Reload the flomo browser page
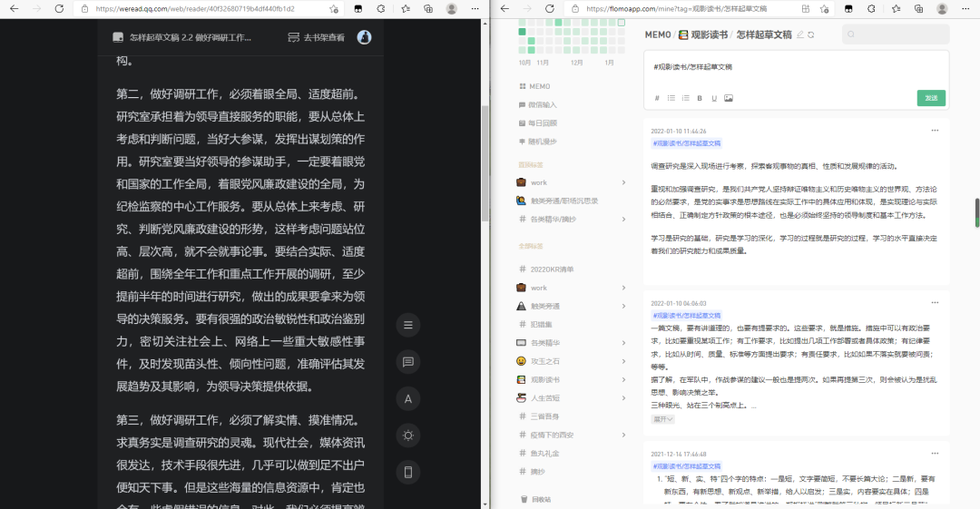Screen dimensions: 980x509 [x=550, y=9]
